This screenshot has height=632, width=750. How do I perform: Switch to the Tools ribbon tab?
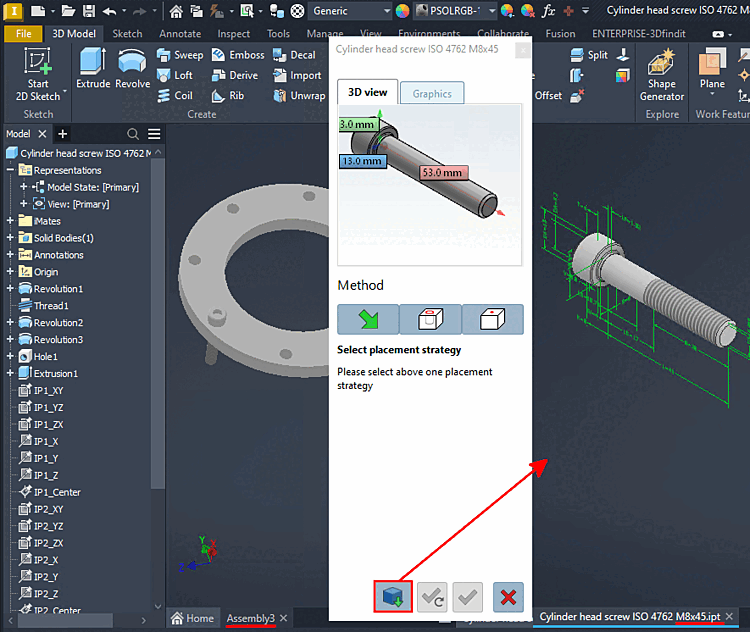pyautogui.click(x=278, y=33)
